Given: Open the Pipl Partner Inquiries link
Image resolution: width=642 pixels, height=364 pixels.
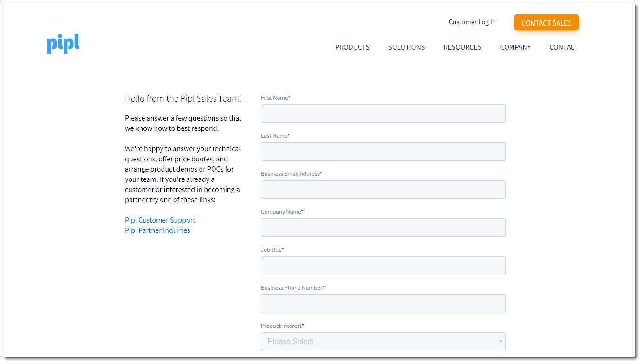Looking at the screenshot, I should (157, 230).
